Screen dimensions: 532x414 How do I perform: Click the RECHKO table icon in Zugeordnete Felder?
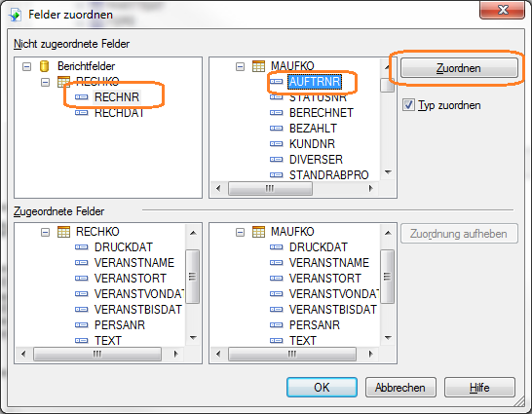63,232
